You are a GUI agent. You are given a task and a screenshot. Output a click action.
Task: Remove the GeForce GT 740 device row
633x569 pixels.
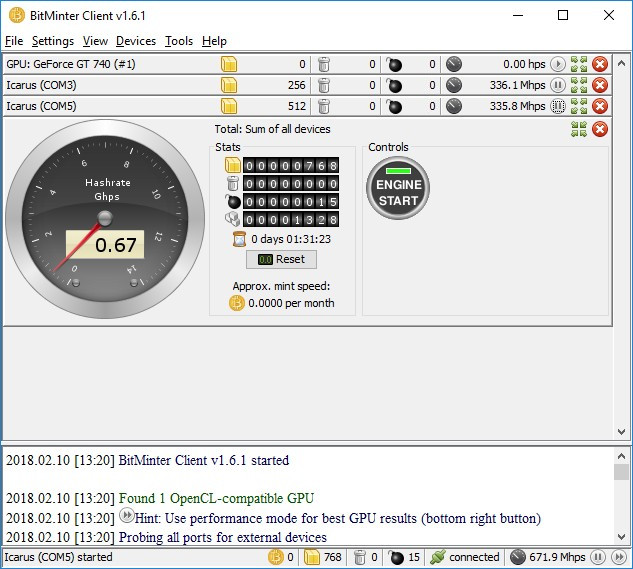click(600, 64)
